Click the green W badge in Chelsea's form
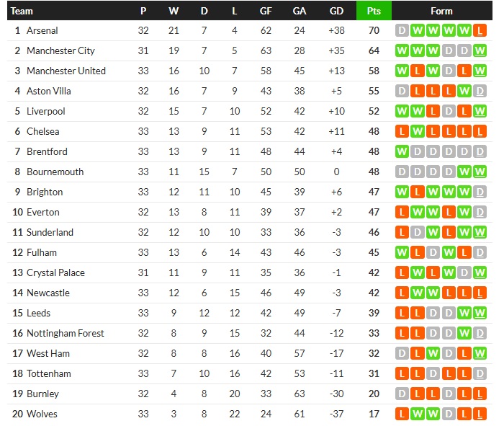 tap(418, 132)
